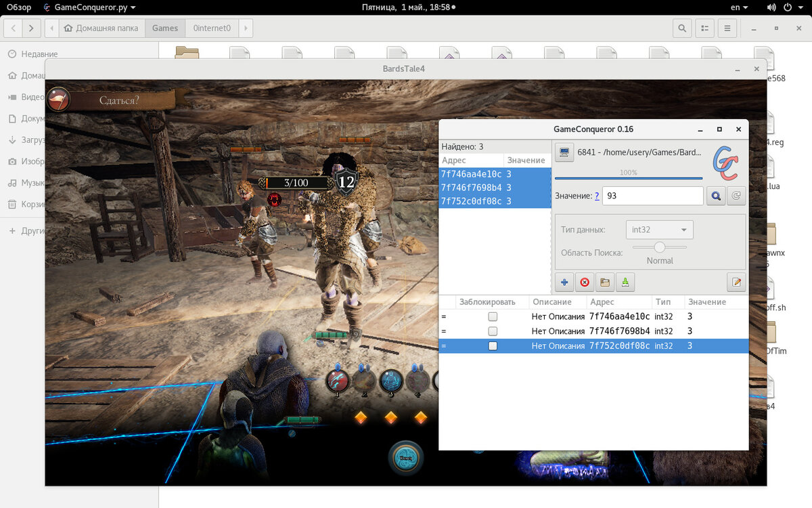Click the GameConqueror GC logo

(x=727, y=163)
